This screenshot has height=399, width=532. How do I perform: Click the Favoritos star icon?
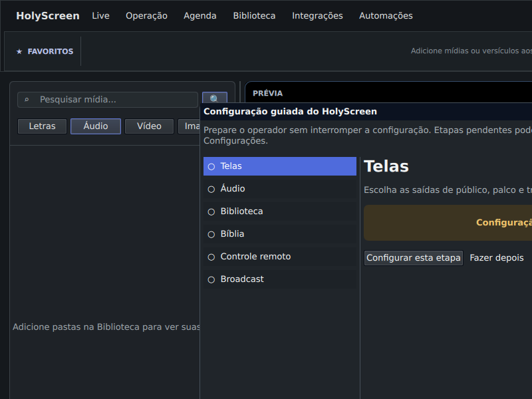[x=19, y=51]
